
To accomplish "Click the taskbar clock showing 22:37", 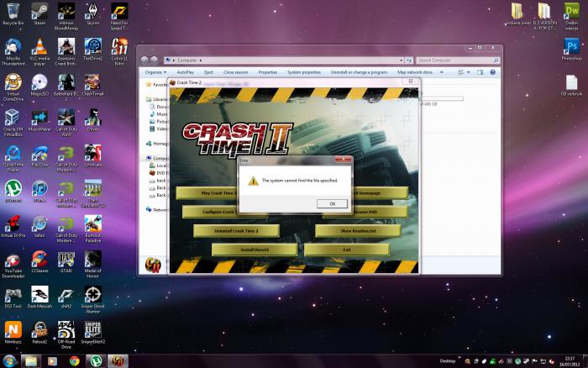I will coord(570,361).
